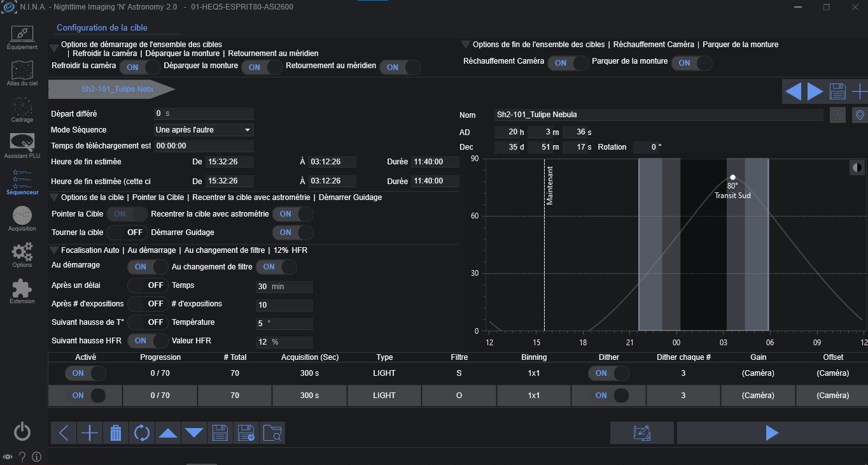This screenshot has width=868, height=465.
Task: Toggle Dither switch in the S filter row
Action: [609, 373]
